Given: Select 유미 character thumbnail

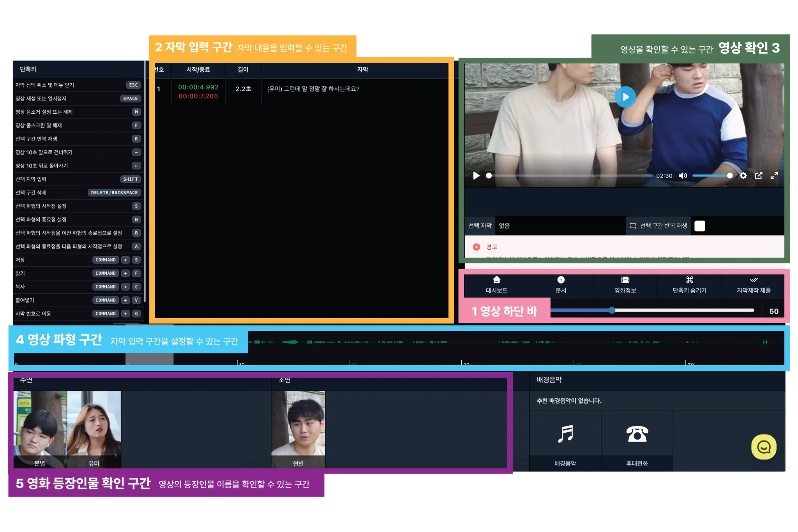Looking at the screenshot, I should tap(94, 428).
